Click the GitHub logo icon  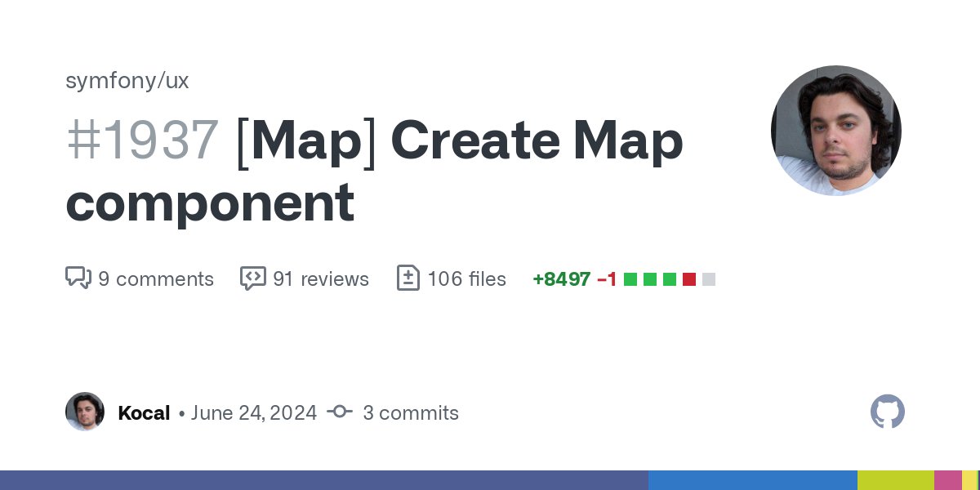click(888, 412)
